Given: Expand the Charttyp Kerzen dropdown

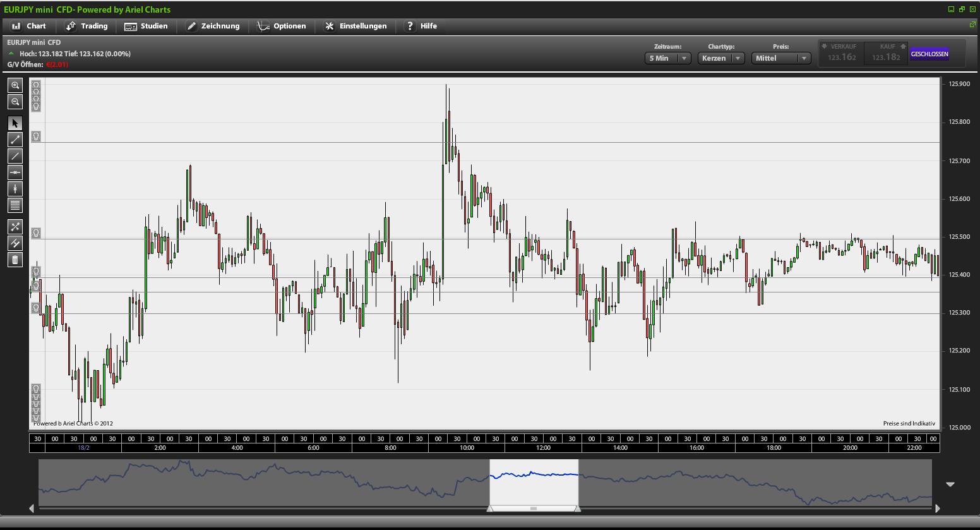Looking at the screenshot, I should (x=721, y=58).
